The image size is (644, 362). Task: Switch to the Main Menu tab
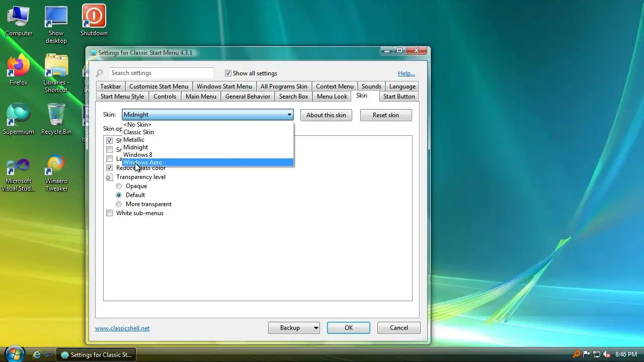201,97
